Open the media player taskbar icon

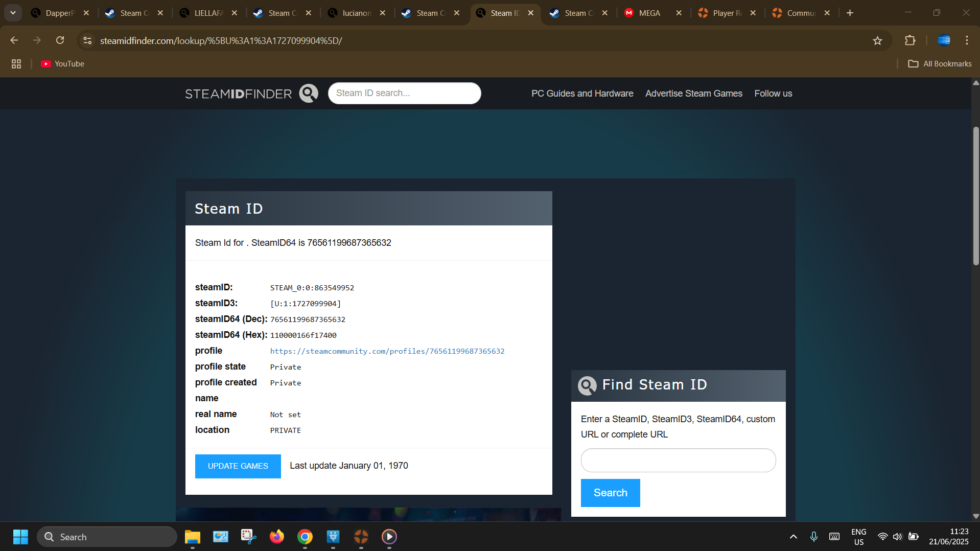pos(389,537)
